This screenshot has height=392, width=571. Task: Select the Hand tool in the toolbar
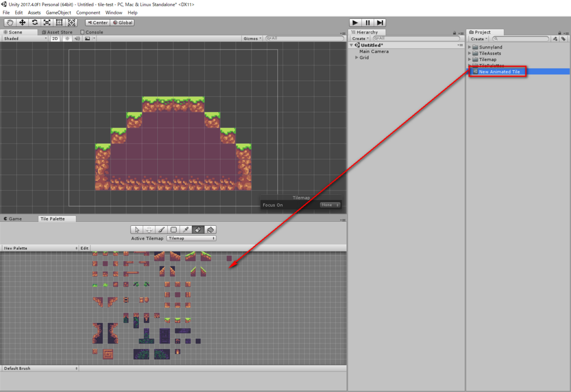pos(10,23)
